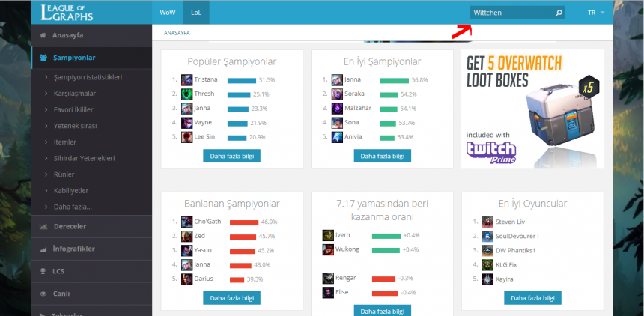
Task: Click the ANASAYFA breadcrumb link
Action: pos(177,33)
